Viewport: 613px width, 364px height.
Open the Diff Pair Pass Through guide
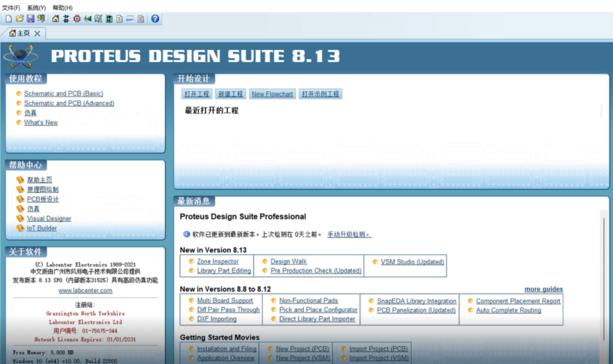pyautogui.click(x=228, y=310)
